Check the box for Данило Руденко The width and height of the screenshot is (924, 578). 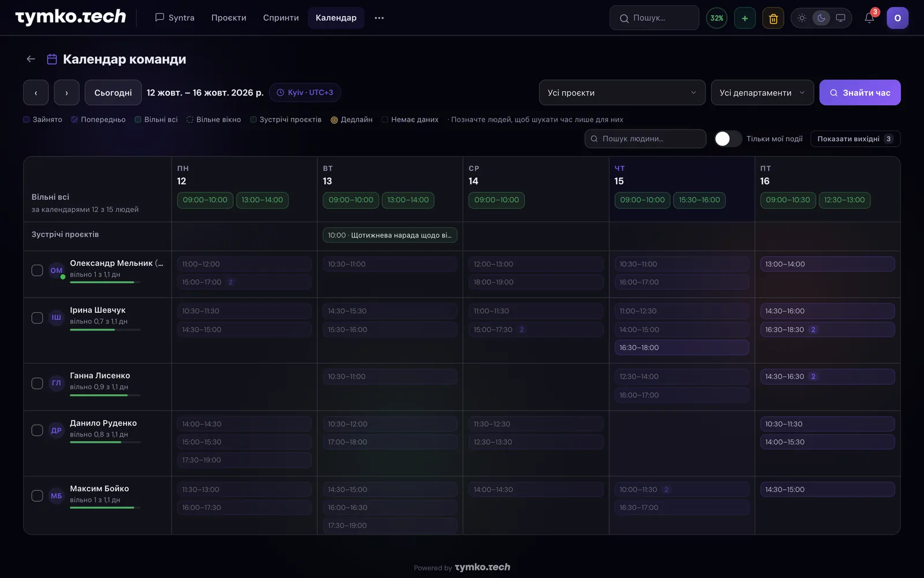(x=37, y=430)
